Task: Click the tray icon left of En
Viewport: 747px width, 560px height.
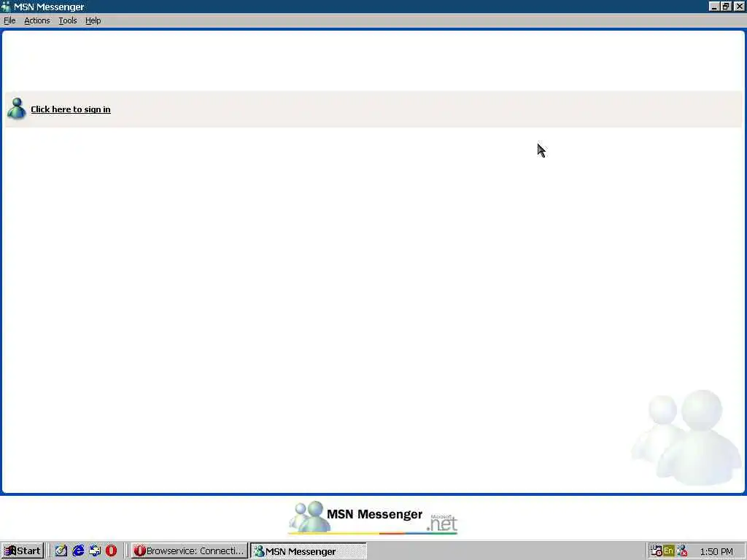Action: (656, 551)
